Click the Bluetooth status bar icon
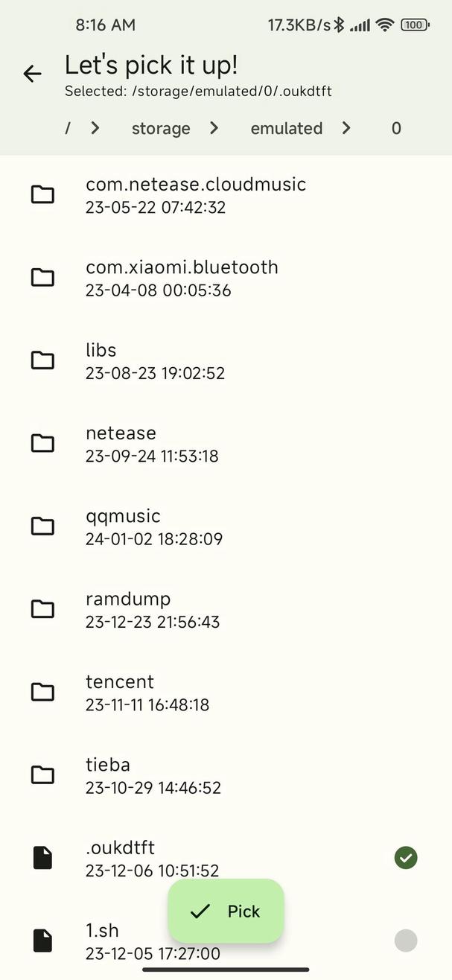Screen dimensions: 452x980 339,25
